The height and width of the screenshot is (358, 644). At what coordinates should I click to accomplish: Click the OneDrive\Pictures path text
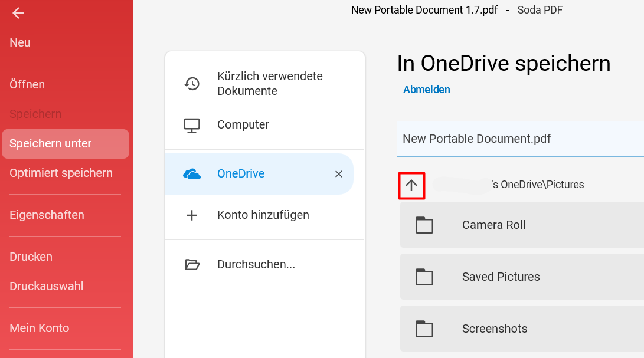tap(538, 185)
